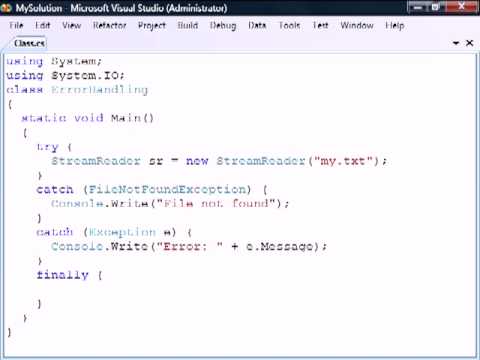This screenshot has width=480, height=360.
Task: Click the 'class' keyword
Action: click(x=25, y=90)
